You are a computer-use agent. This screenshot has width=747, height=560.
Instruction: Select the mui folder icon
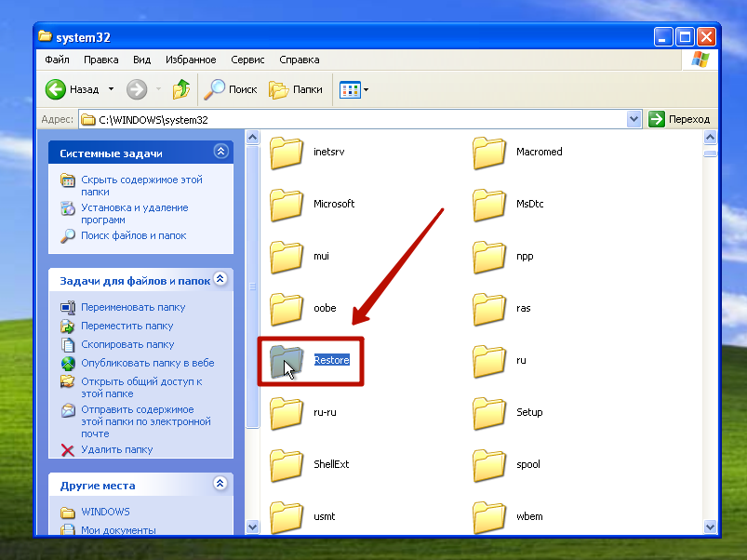point(287,257)
